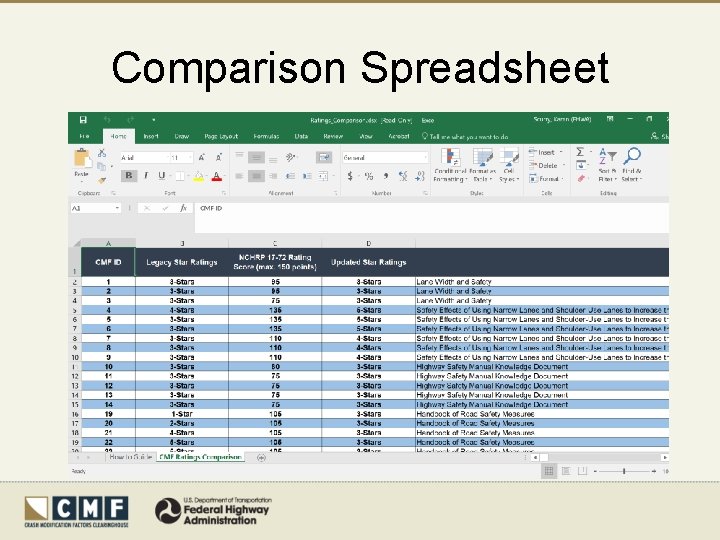The width and height of the screenshot is (720, 540).
Task: Click the Accounting dollar format button
Action: pos(350,176)
